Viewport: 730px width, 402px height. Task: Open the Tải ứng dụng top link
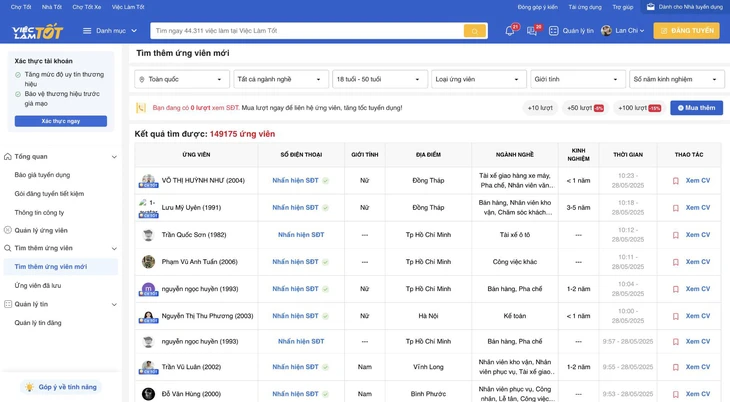tap(585, 7)
